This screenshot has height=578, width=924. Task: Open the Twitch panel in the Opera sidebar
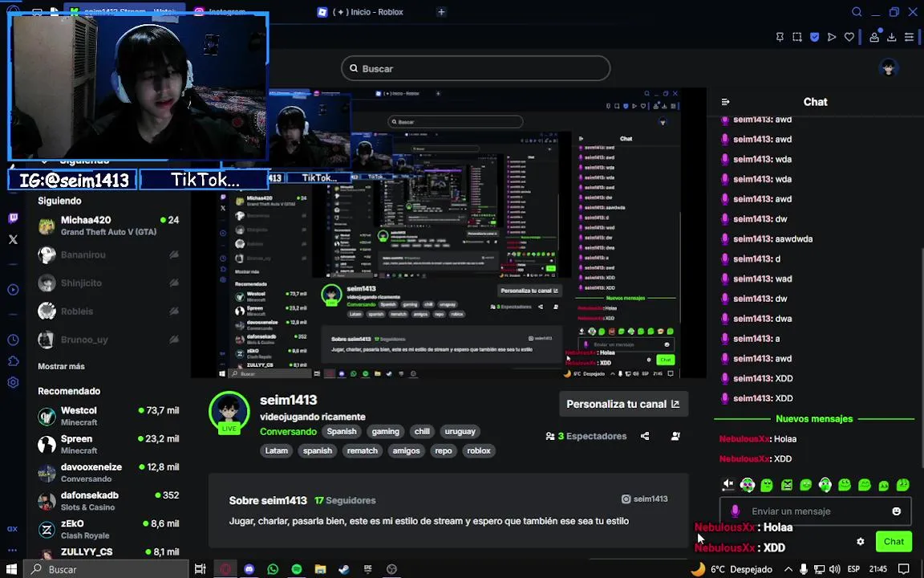click(x=13, y=218)
